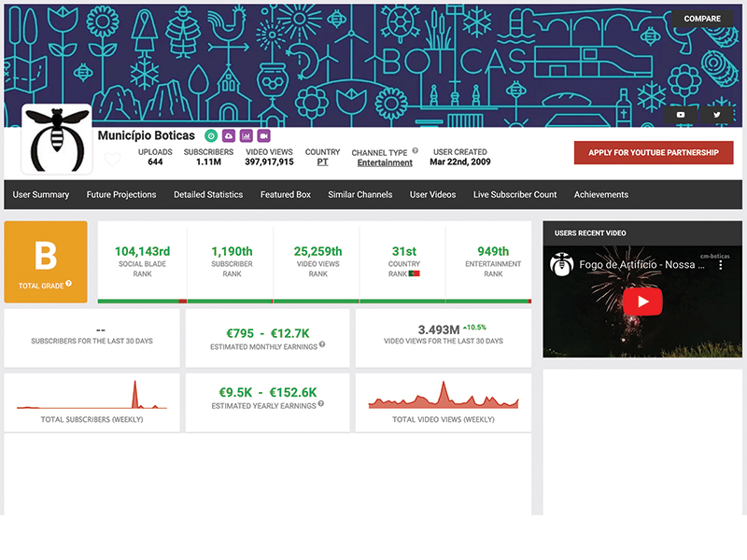Click the Estimated Monthly Earnings help icon
The image size is (747, 560).
322,344
